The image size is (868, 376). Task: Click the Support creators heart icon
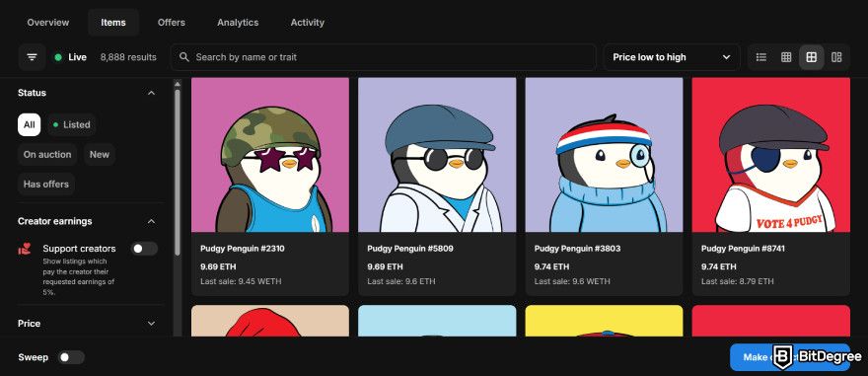(25, 250)
